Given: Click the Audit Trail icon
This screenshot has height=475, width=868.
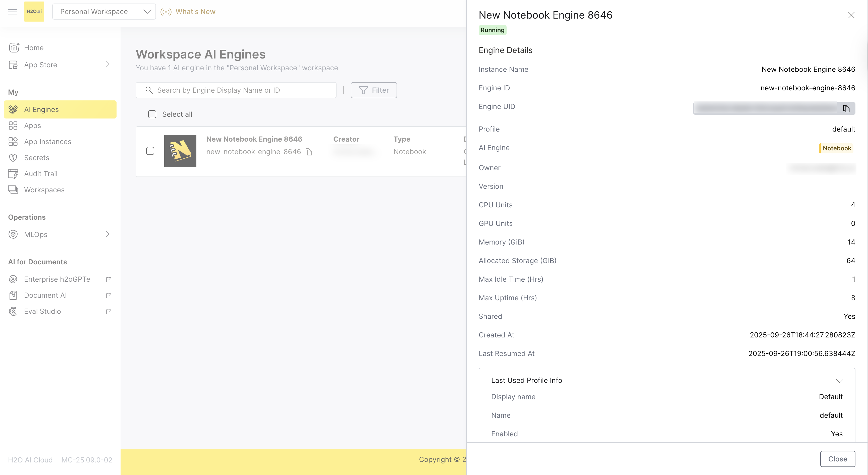Looking at the screenshot, I should [13, 173].
